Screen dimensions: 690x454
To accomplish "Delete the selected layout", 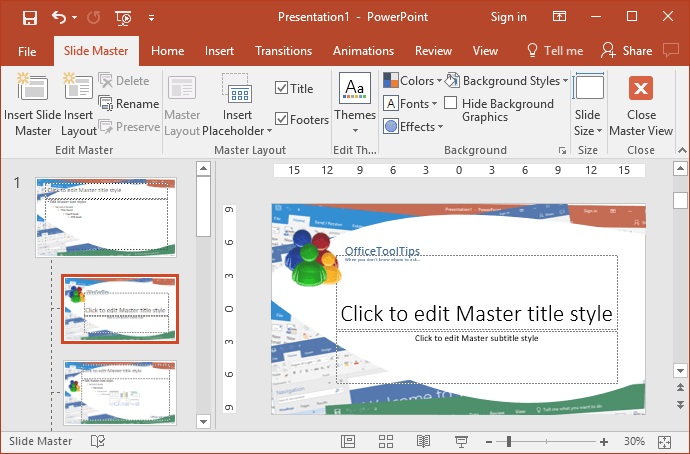I will click(x=124, y=81).
